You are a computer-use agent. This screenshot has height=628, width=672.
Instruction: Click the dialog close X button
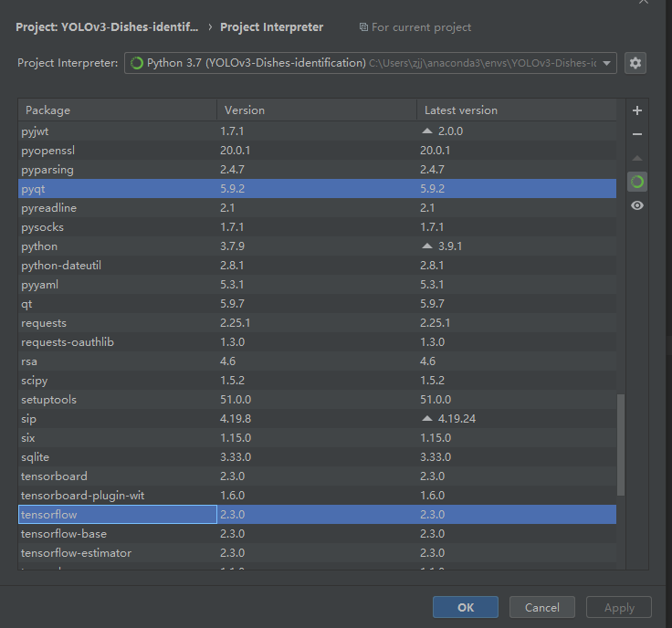[x=644, y=2]
